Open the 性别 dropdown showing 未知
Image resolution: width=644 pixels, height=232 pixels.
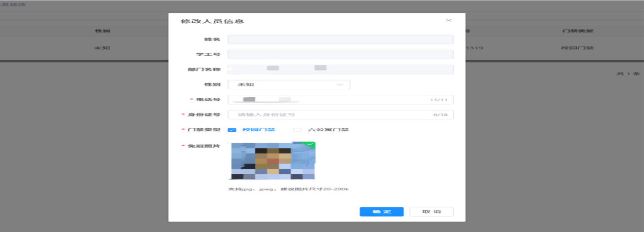[288, 84]
